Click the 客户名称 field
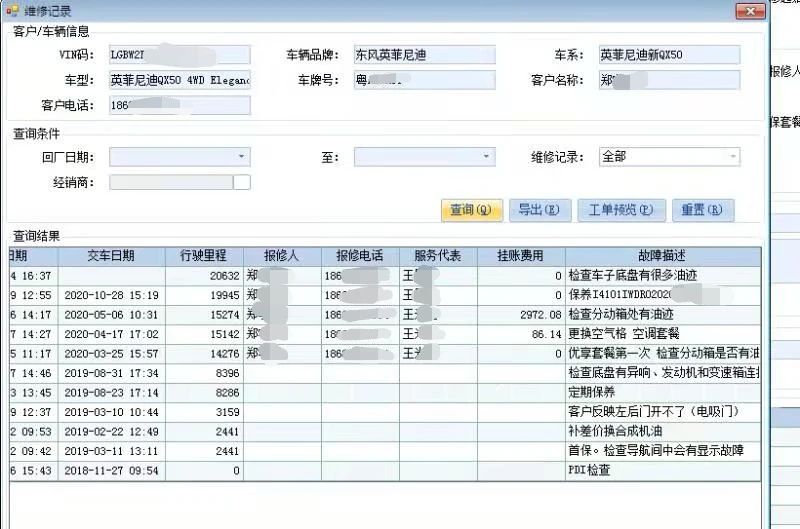 pyautogui.click(x=669, y=80)
